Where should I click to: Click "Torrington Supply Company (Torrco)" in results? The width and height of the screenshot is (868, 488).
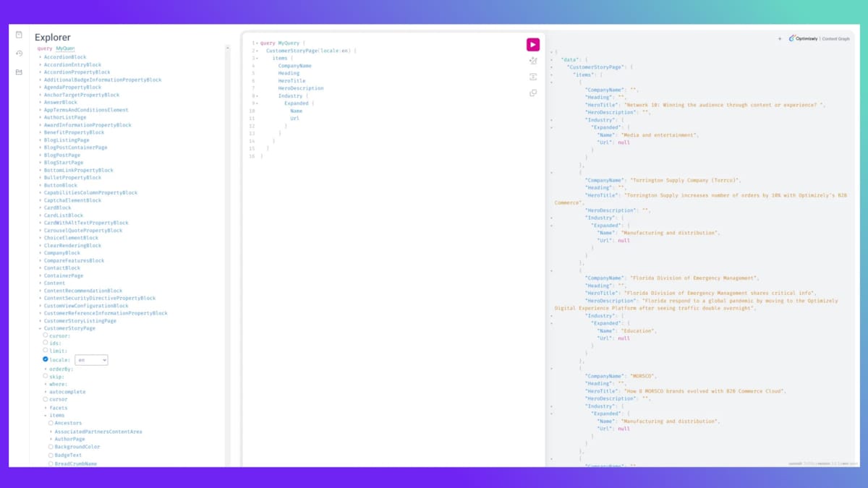[685, 180]
